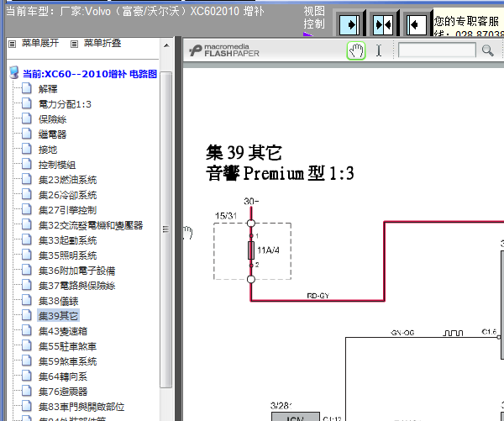Select the FlashPaper hand pan tool
The height and width of the screenshot is (421, 504).
click(x=356, y=50)
